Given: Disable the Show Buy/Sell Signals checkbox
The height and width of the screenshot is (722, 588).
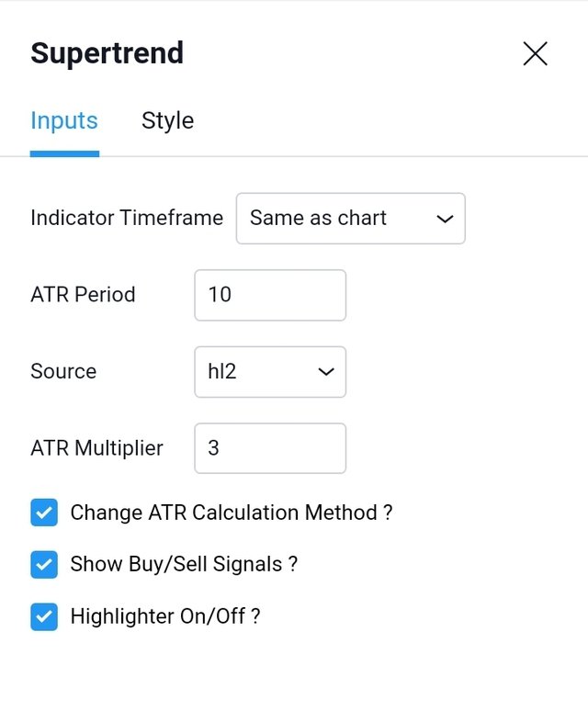Looking at the screenshot, I should 44,564.
